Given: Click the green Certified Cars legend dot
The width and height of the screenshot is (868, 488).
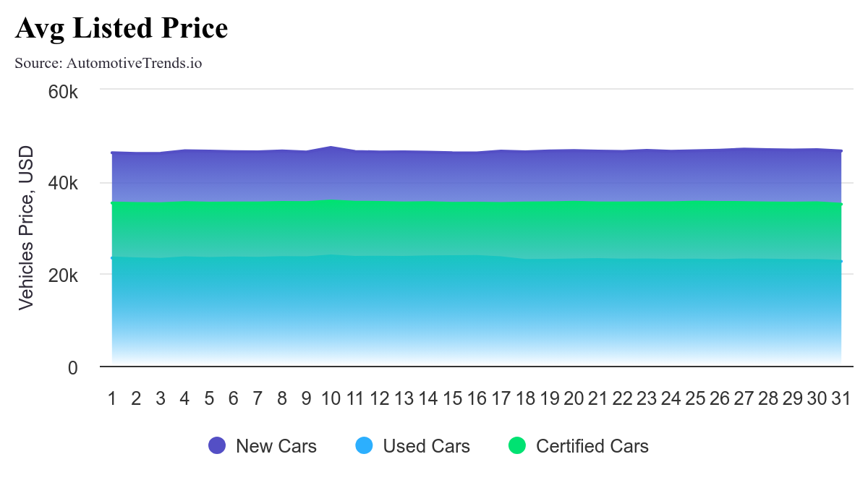Looking at the screenshot, I should pos(517,446).
